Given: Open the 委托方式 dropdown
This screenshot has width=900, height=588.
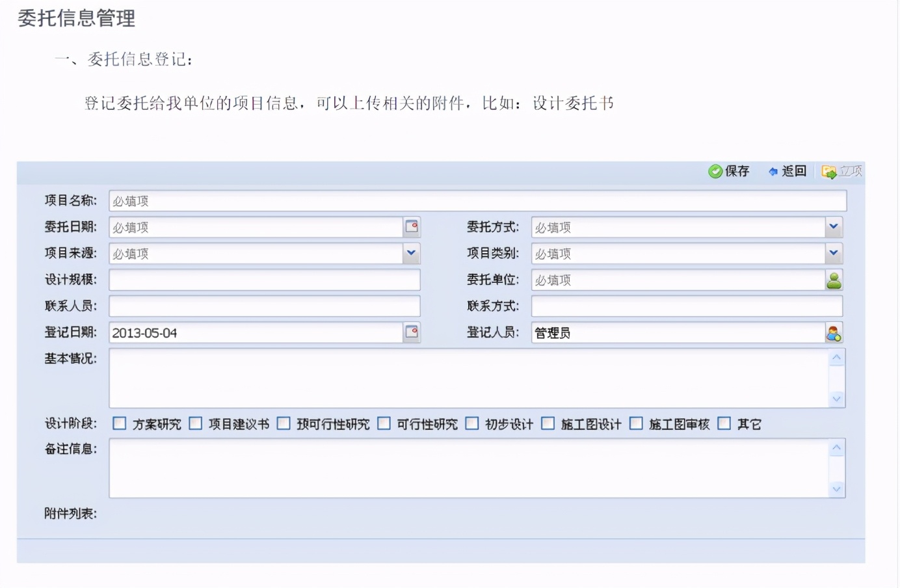Looking at the screenshot, I should pos(834,227).
